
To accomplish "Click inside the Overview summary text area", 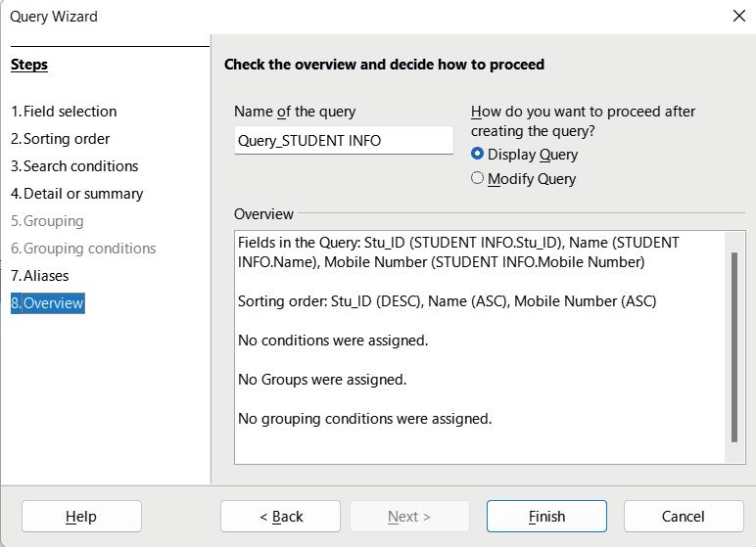I will (x=480, y=440).
